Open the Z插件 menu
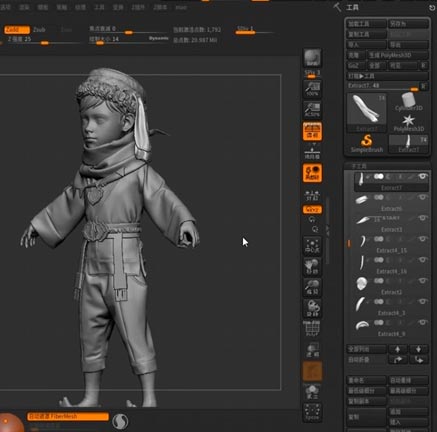The width and height of the screenshot is (437, 432). tap(138, 7)
